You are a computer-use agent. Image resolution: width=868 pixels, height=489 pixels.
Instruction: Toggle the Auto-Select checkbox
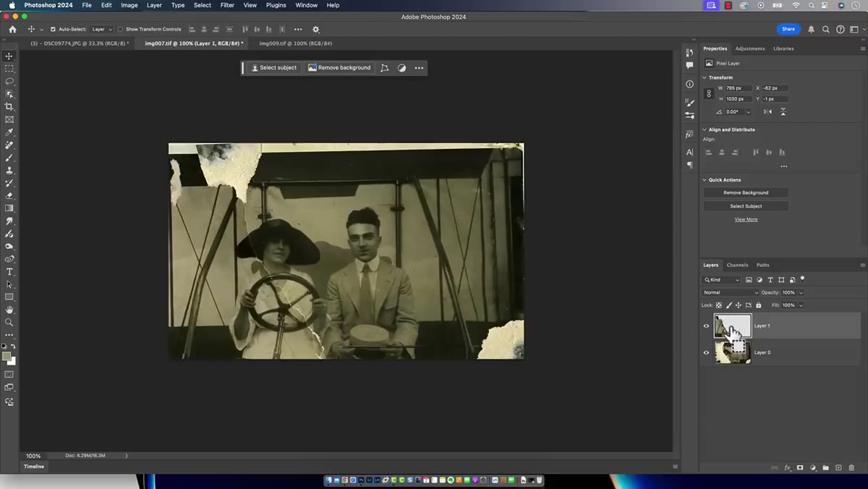pyautogui.click(x=53, y=30)
